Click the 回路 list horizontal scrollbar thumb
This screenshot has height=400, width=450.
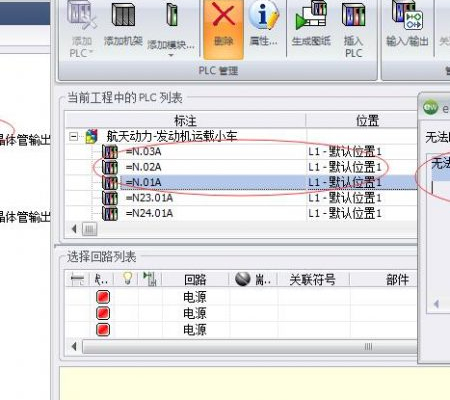point(250,347)
